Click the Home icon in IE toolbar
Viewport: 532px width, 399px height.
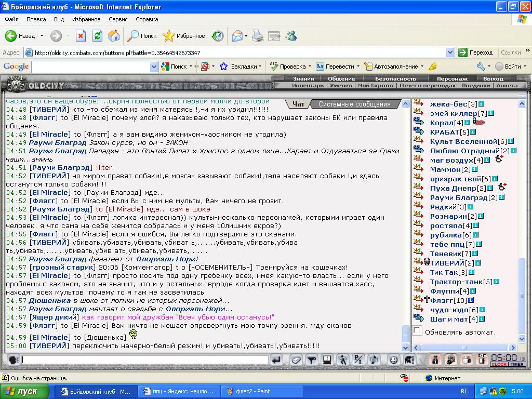point(114,36)
